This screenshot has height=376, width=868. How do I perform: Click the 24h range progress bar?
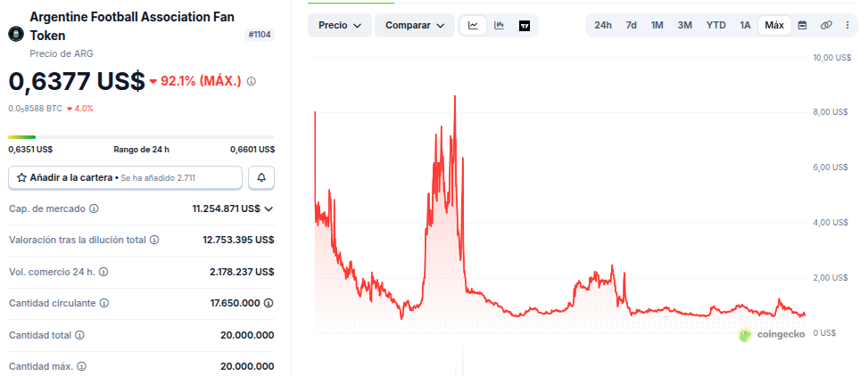point(141,136)
